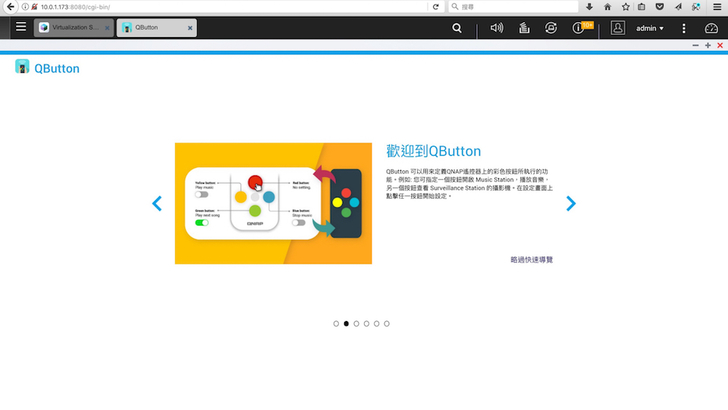The height and width of the screenshot is (410, 728).
Task: Select the first slide pagination dot
Action: click(x=336, y=324)
